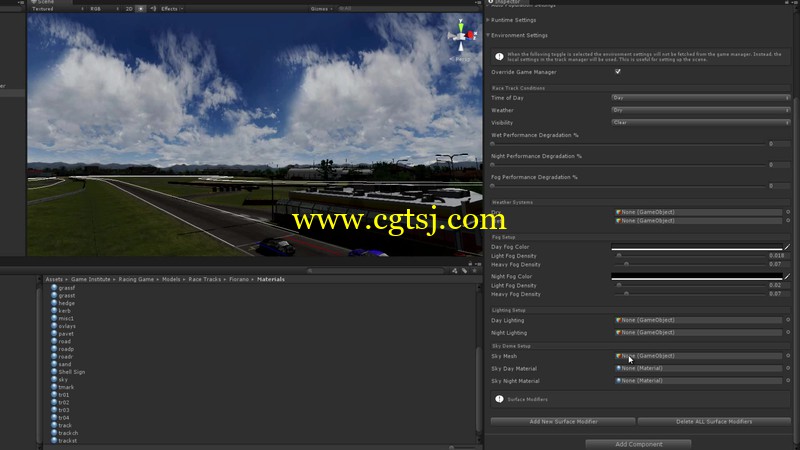Screen dimensions: 800x450
Task: Click Add New Surface Modifier button
Action: pos(563,421)
